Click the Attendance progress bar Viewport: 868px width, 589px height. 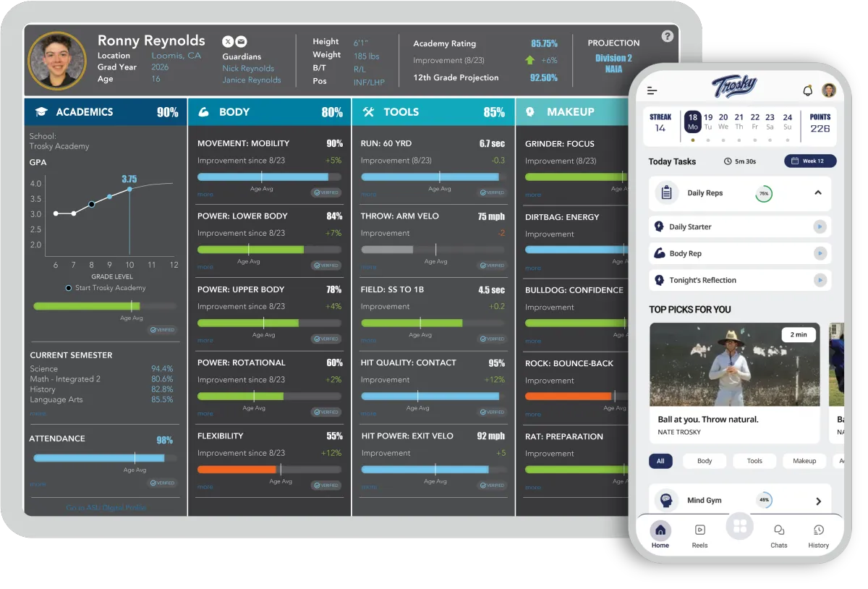pos(106,458)
